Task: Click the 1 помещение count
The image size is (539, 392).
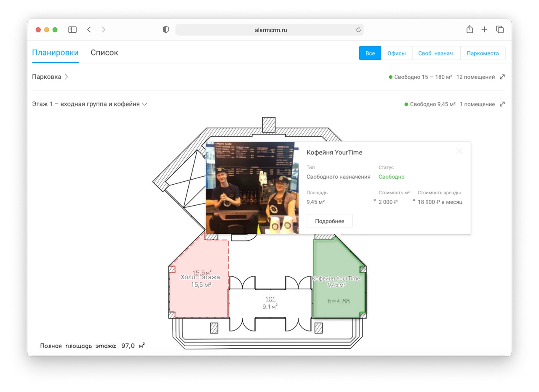Action: point(478,104)
